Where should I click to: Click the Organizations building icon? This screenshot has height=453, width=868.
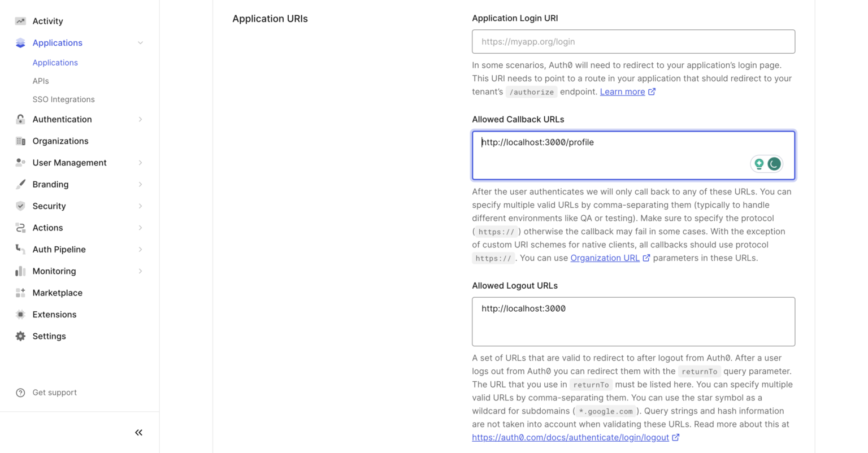20,141
